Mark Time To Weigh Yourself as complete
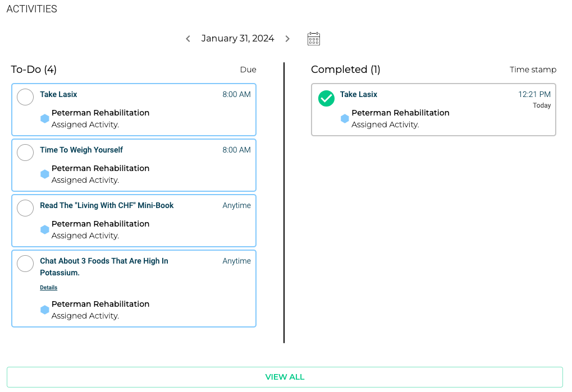 [x=25, y=153]
